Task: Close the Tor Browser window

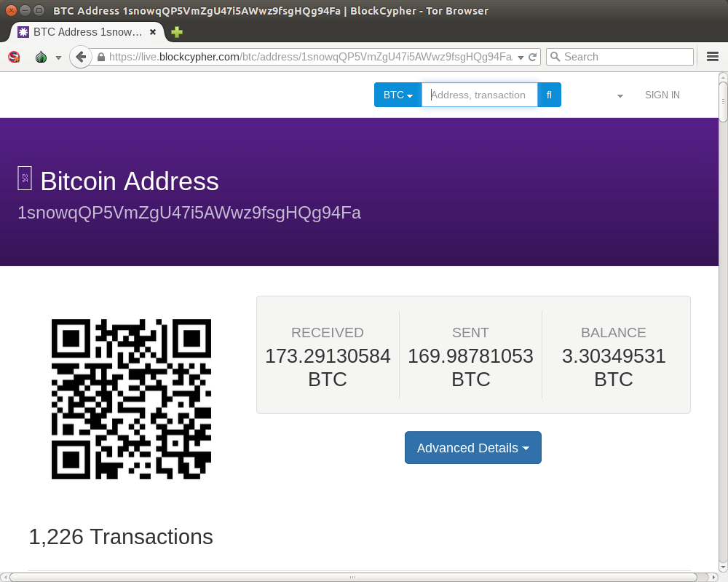Action: (x=11, y=10)
